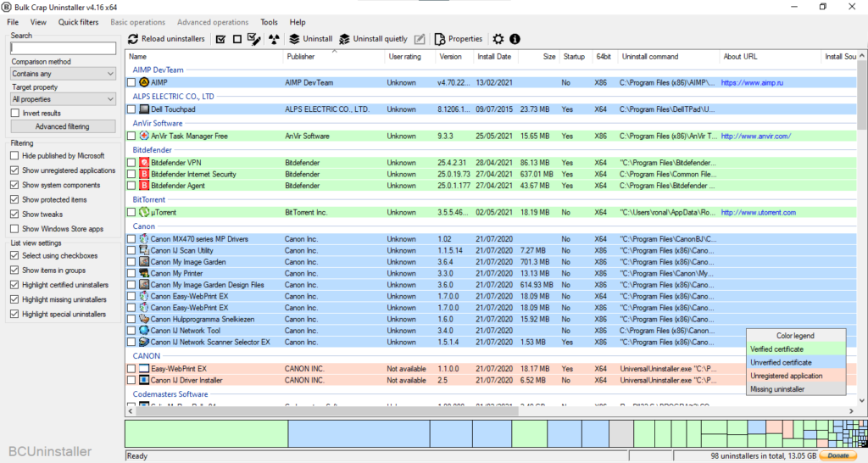
Task: Click the Advanced filtering button
Action: click(63, 126)
